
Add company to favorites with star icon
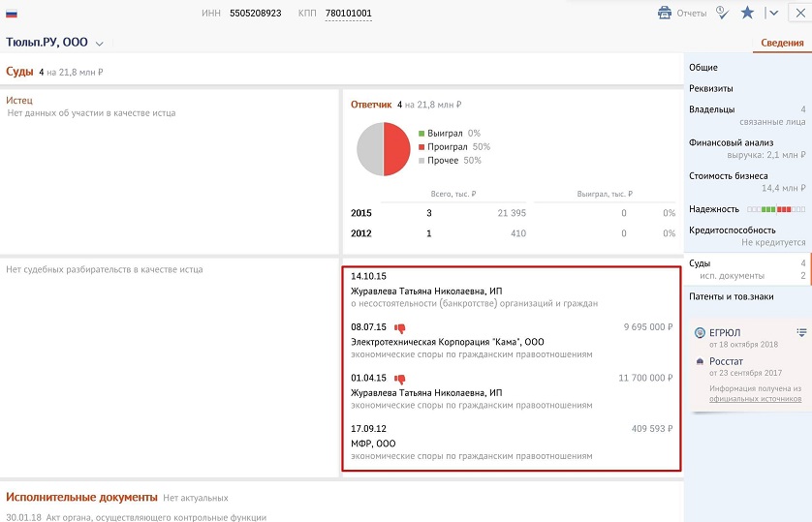[747, 13]
